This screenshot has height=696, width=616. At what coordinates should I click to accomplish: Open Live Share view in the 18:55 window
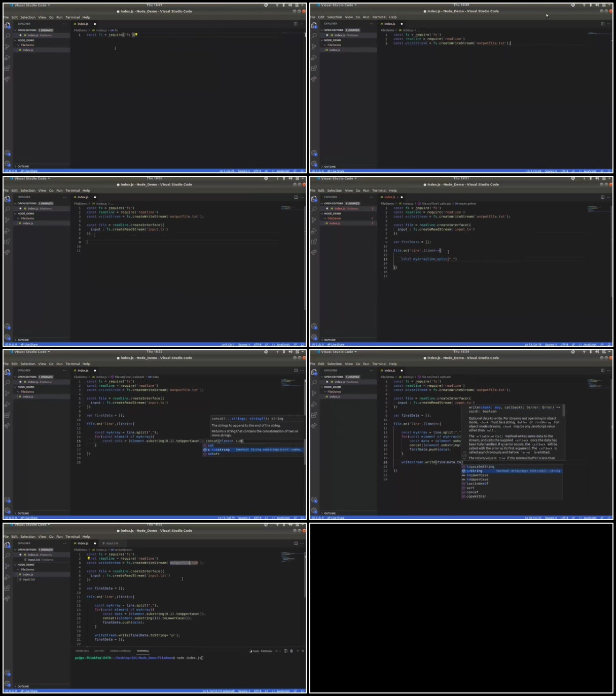tap(7, 598)
